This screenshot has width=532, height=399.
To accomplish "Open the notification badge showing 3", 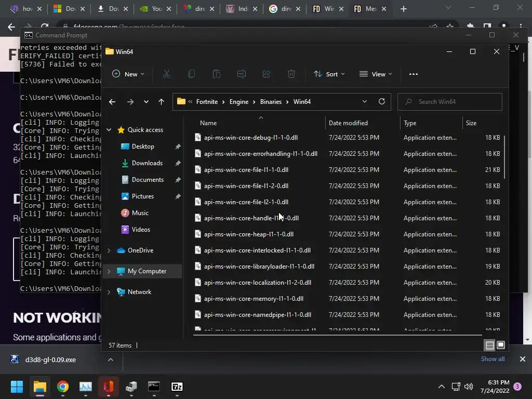I will (517, 387).
